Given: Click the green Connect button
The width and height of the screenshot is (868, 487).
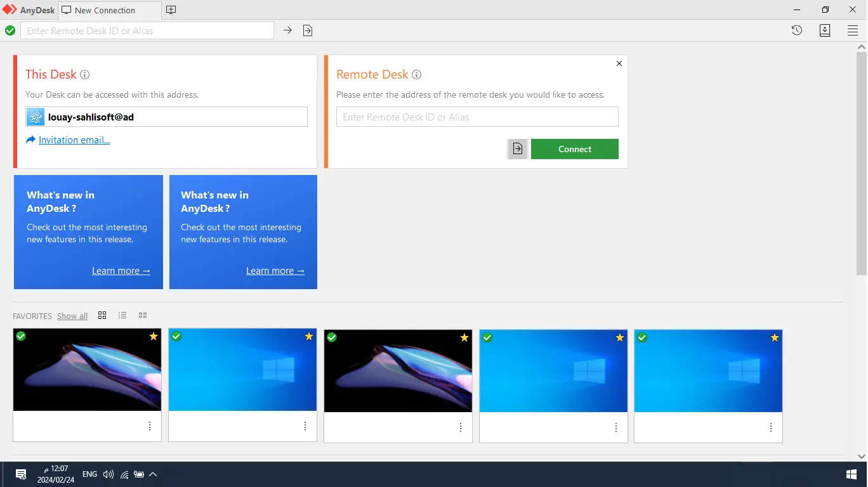Looking at the screenshot, I should [575, 149].
